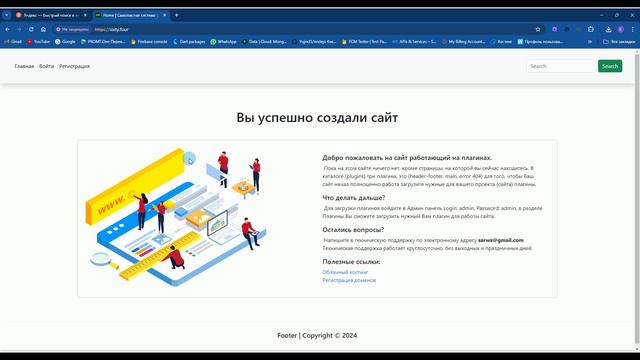Bookmark this page with the star icon
The image size is (640, 360).
point(538,29)
